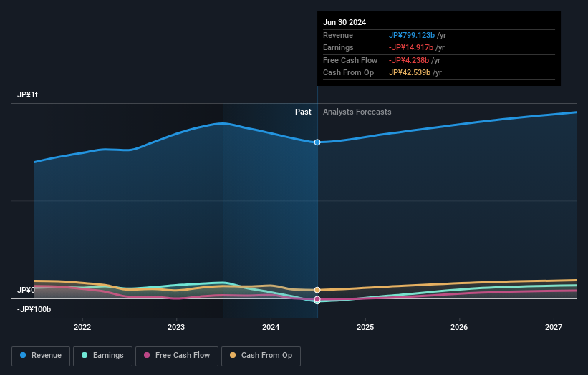Toggle the Free Cash Flow legend button
Screen dimensions: 588x375
click(x=177, y=356)
